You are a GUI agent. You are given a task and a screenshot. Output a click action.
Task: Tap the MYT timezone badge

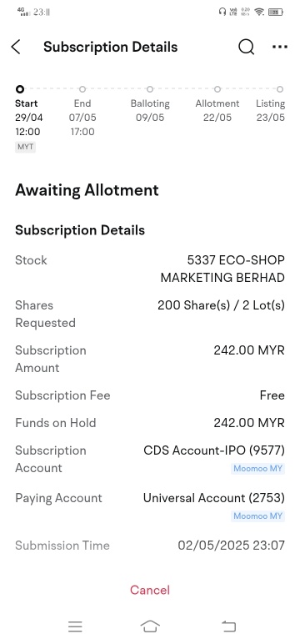[26, 147]
